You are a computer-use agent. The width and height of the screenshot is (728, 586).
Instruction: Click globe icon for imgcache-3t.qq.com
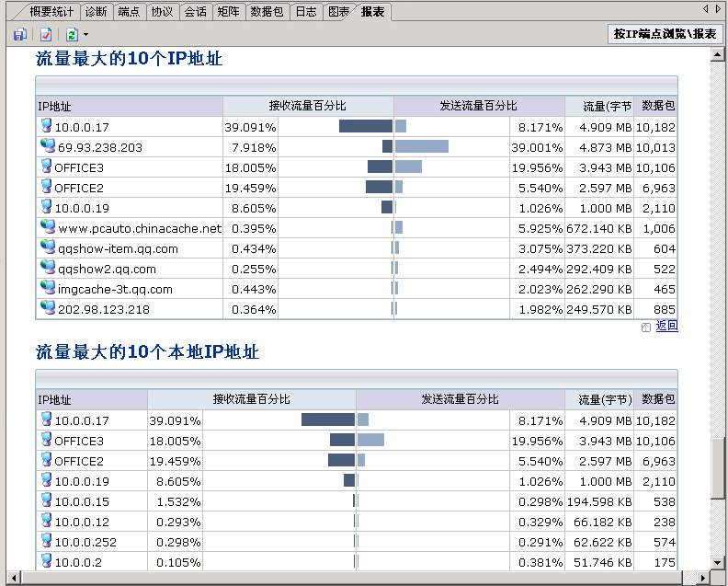pos(48,287)
